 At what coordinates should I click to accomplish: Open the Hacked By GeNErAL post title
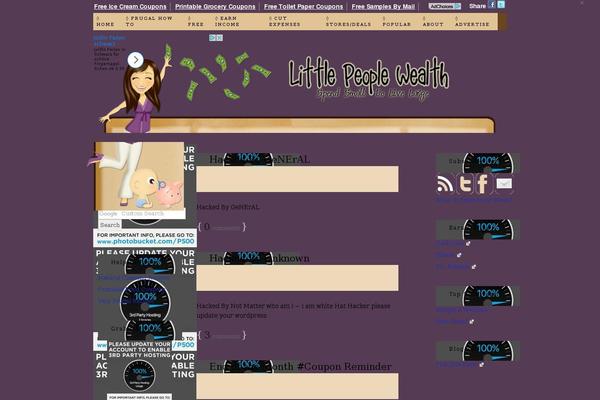pyautogui.click(x=259, y=159)
